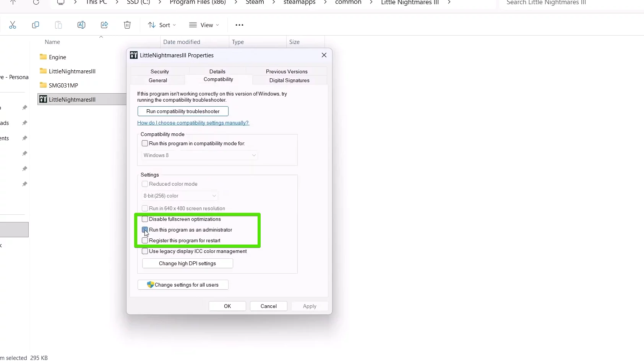The height and width of the screenshot is (363, 644).
Task: Check Run this program in compatibility mode
Action: click(145, 144)
